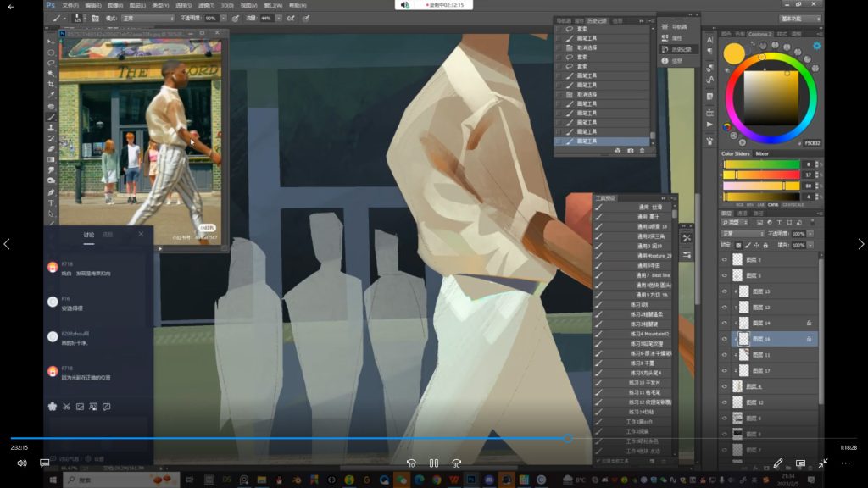
Task: Toggle visibility of layer 图层 16
Action: click(725, 339)
